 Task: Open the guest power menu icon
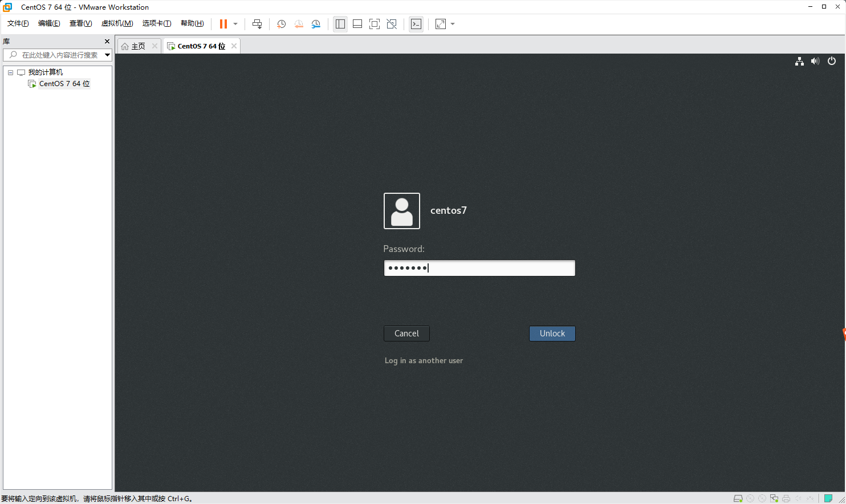click(x=832, y=61)
